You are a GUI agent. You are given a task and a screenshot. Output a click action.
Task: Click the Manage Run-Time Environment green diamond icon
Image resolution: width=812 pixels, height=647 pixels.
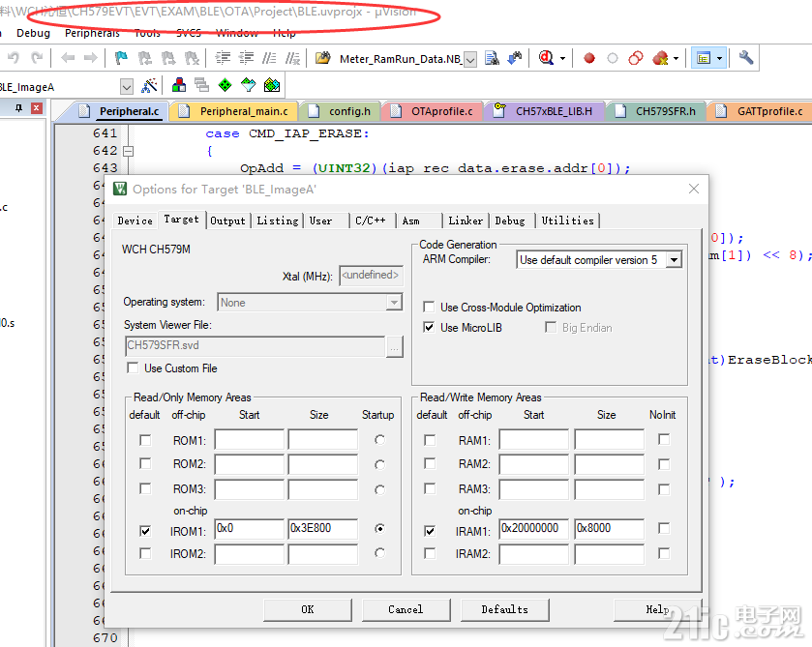pos(225,85)
